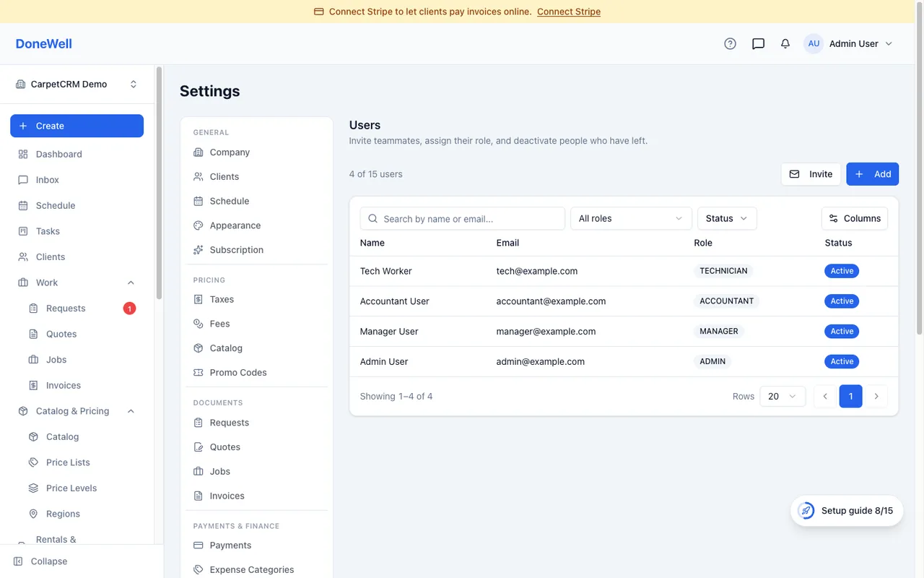This screenshot has height=578, width=924.
Task: Click the Price Lists tag icon
Action: tap(33, 462)
